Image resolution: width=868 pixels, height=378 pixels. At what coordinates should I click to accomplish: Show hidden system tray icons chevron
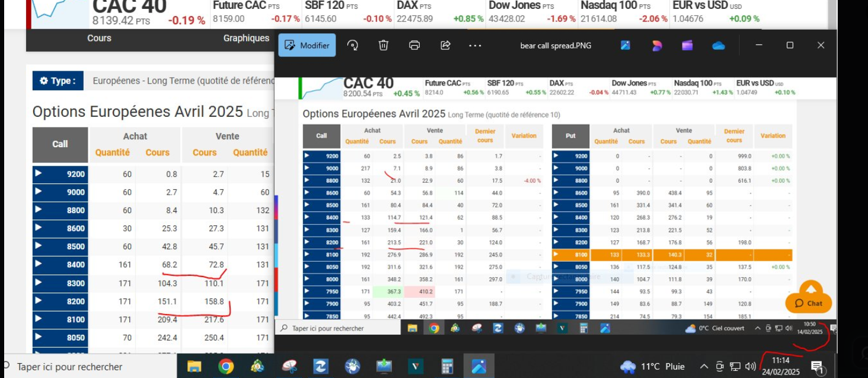pyautogui.click(x=704, y=367)
